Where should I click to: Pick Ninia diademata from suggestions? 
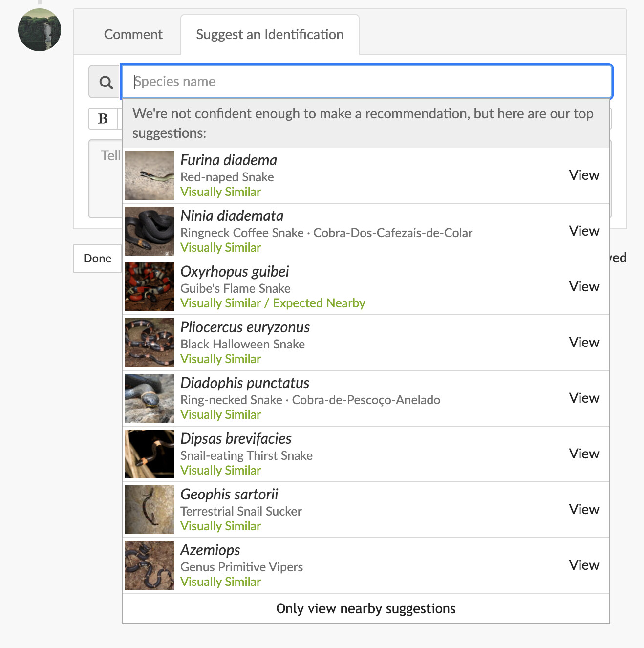(232, 216)
